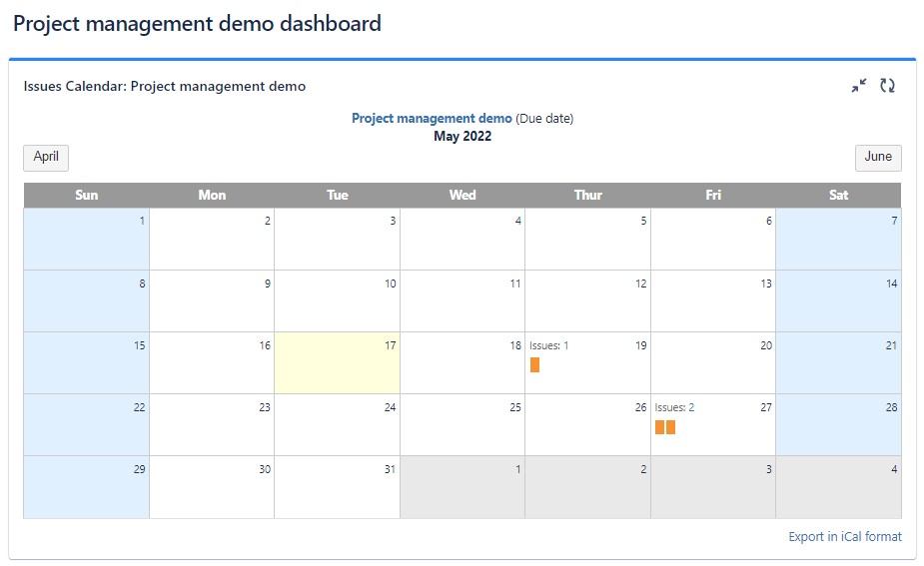Select the May 31 cell
This screenshot has width=924, height=566.
coord(337,487)
